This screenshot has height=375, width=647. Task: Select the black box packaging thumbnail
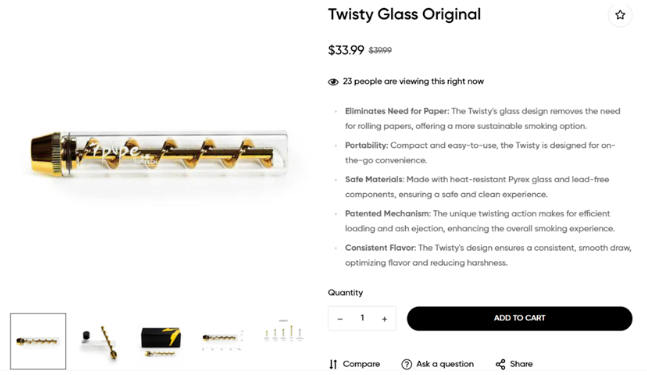tap(161, 341)
